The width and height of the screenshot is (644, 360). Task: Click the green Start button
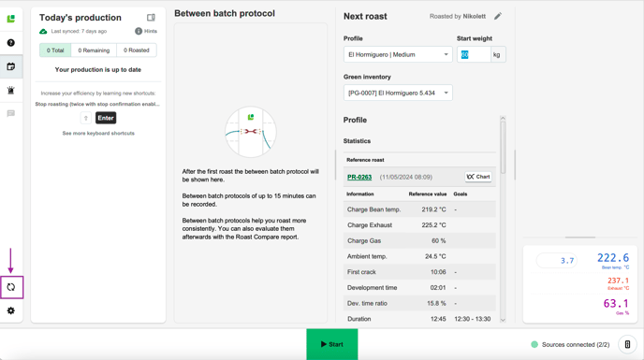click(332, 344)
